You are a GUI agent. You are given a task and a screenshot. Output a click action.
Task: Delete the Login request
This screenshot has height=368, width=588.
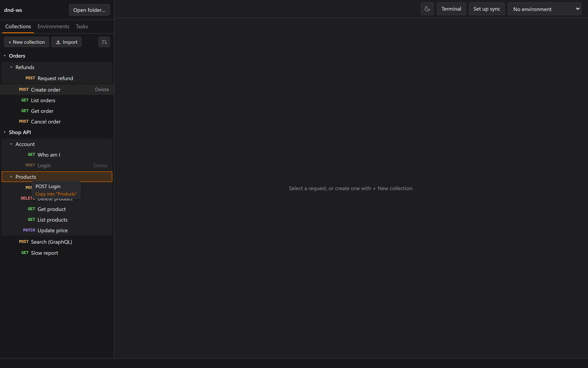(100, 166)
